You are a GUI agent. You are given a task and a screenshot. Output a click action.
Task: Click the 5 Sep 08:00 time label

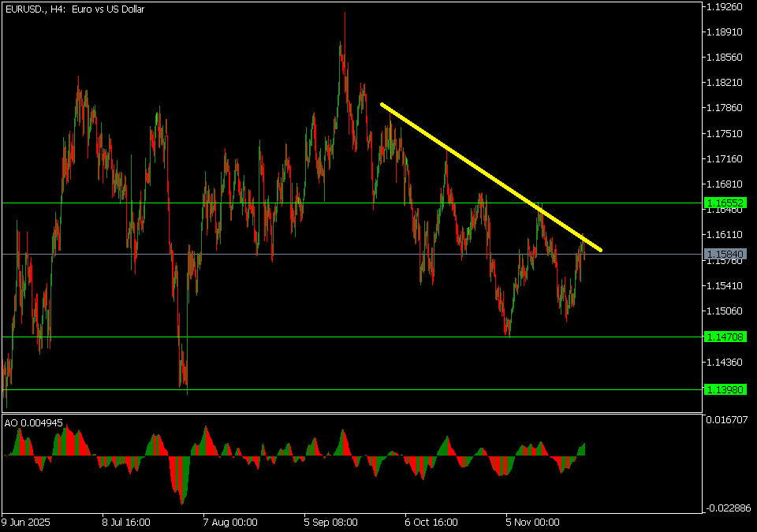click(x=330, y=522)
